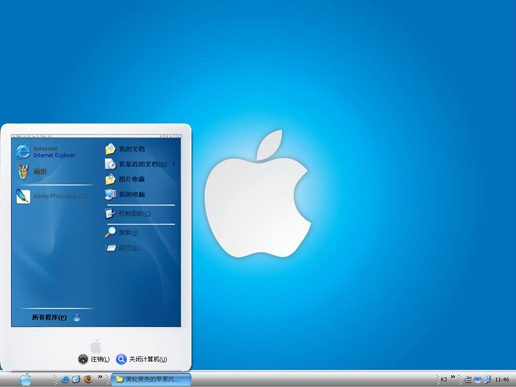Open the Apple logo start button
Viewport: 516px width, 387px height.
tap(26, 379)
